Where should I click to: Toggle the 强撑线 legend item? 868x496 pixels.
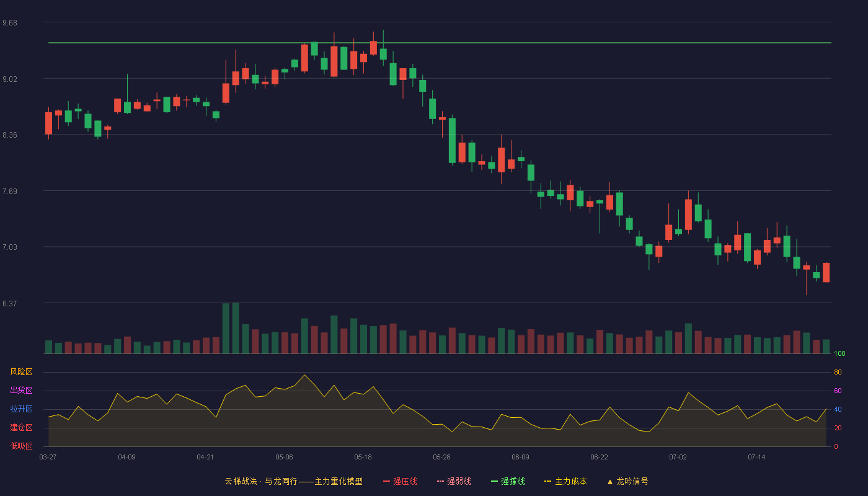pyautogui.click(x=508, y=481)
